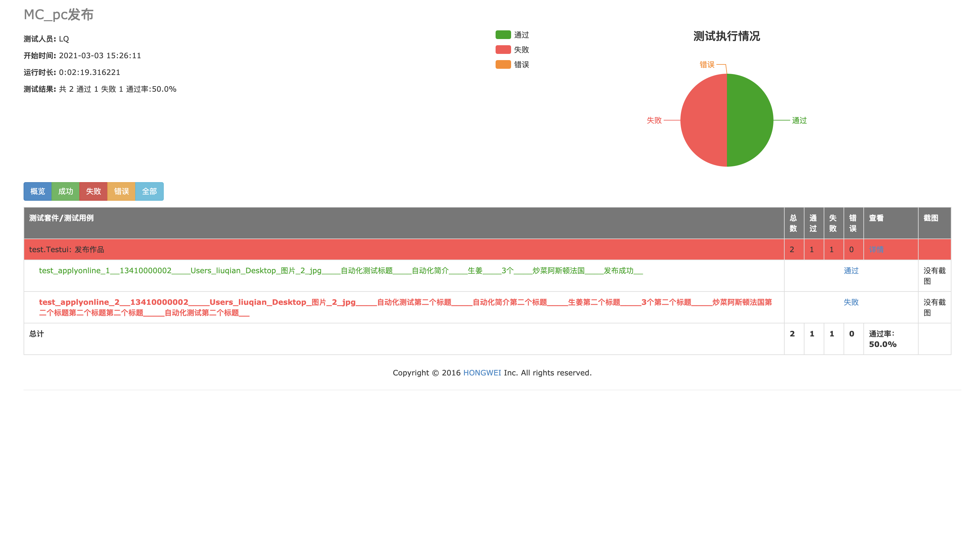
Task: Click the 错误 label above pie chart
Action: click(x=707, y=65)
